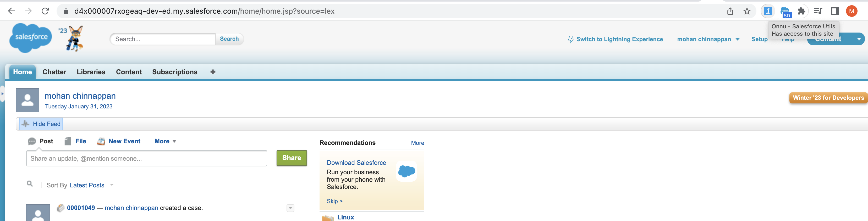
Task: Click the Linux recommendation link
Action: 345,217
